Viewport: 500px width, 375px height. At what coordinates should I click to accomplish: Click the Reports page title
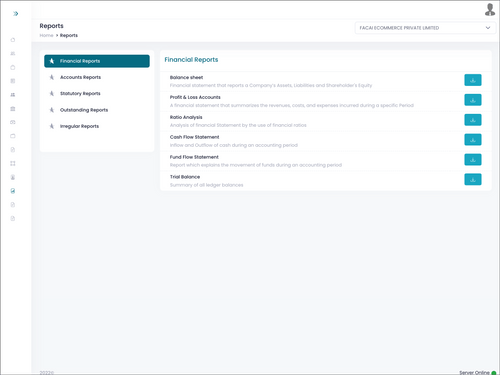[51, 26]
